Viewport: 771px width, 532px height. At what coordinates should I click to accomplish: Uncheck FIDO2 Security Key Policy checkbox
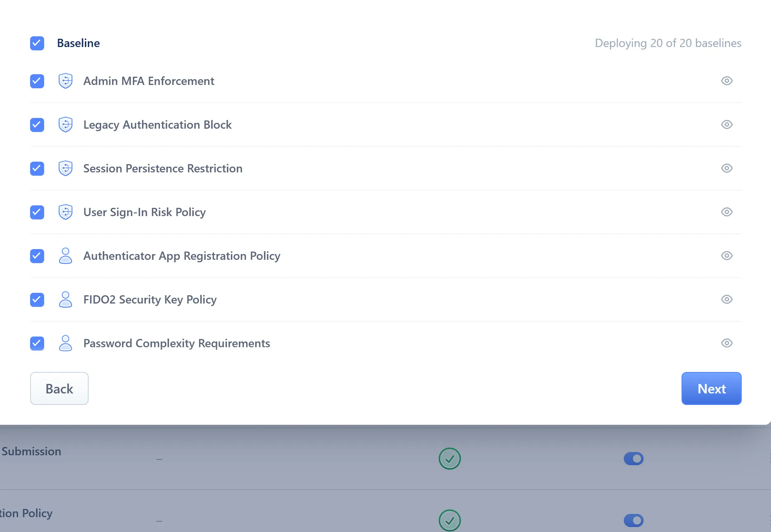coord(37,300)
